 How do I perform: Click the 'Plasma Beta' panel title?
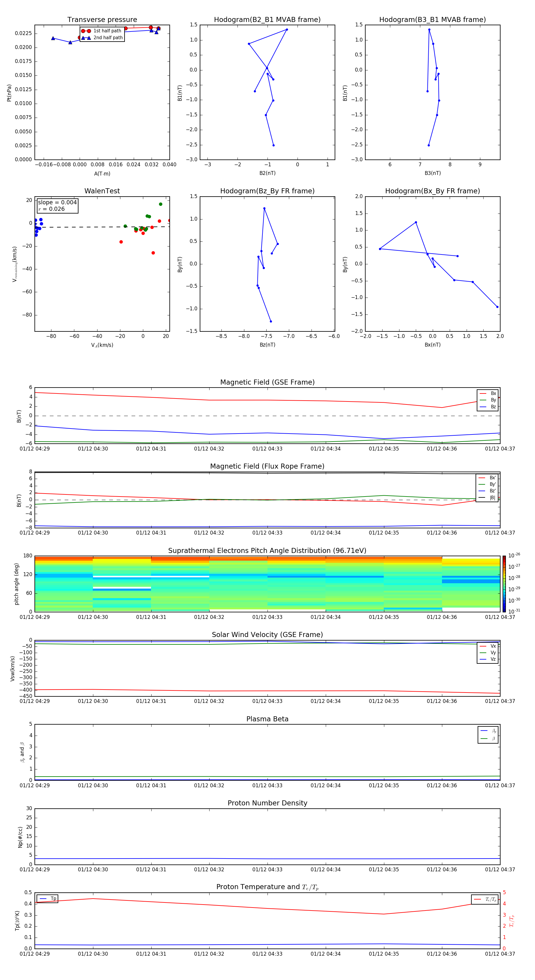[267, 719]
